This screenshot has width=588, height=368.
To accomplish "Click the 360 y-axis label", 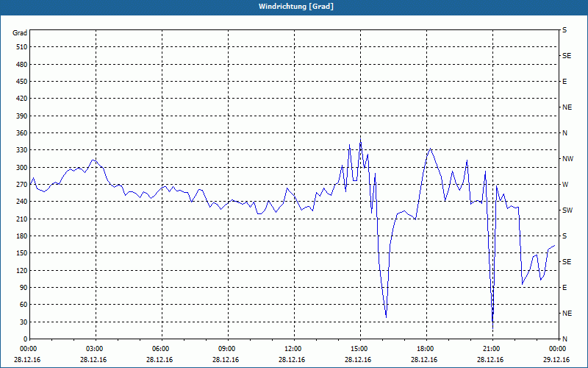I will (x=22, y=133).
